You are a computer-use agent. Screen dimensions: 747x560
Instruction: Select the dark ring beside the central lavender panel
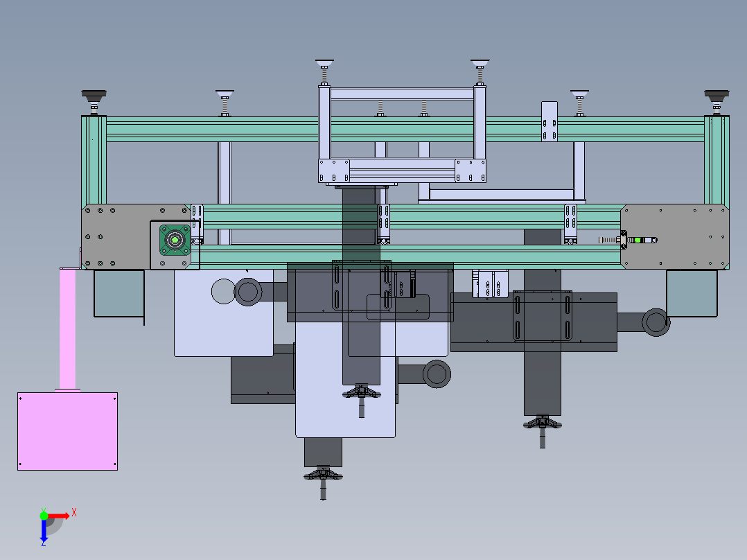tap(437, 374)
